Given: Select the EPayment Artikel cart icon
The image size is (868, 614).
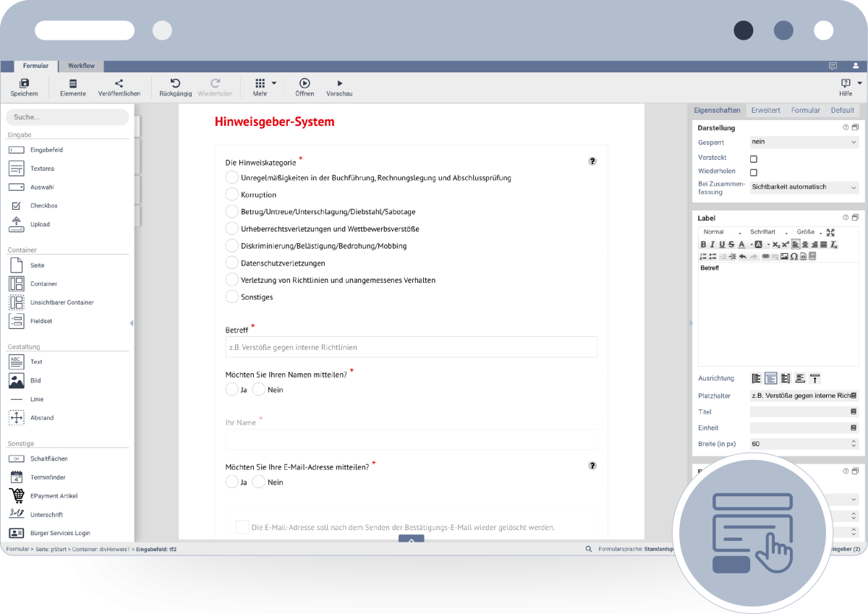Looking at the screenshot, I should coord(17,495).
